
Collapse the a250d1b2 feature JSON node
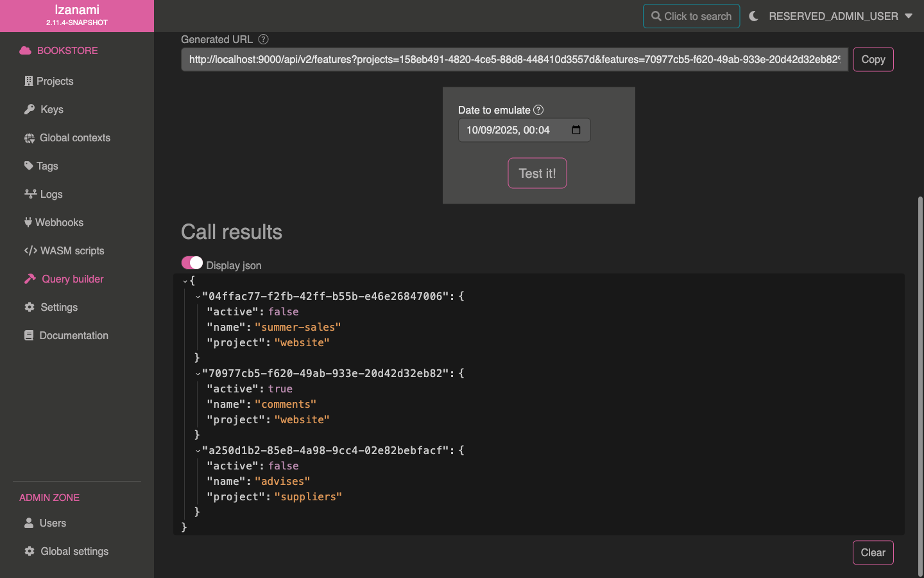(198, 451)
